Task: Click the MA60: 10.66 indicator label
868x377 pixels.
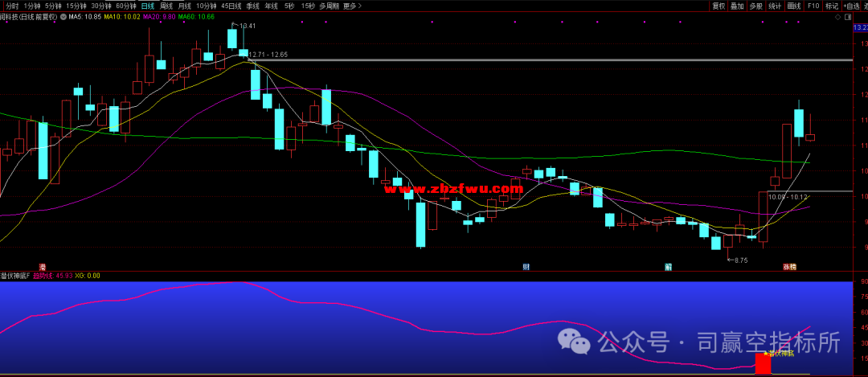Action: pyautogui.click(x=196, y=17)
